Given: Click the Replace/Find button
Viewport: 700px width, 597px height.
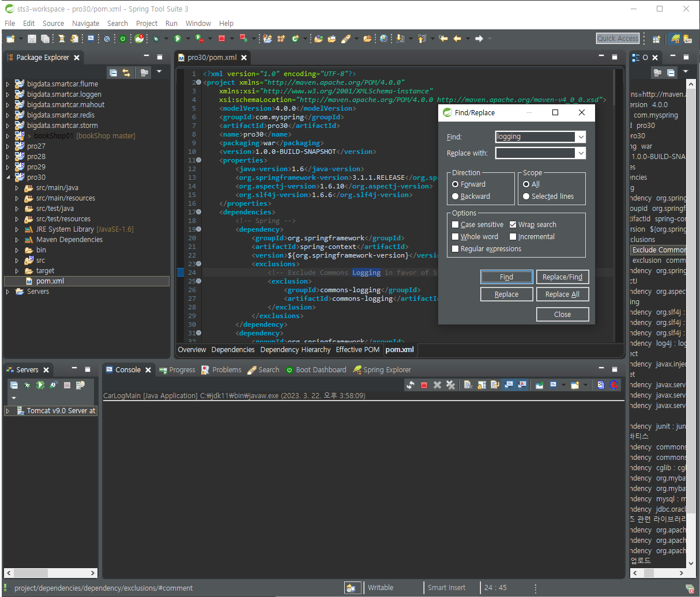Looking at the screenshot, I should pyautogui.click(x=562, y=277).
